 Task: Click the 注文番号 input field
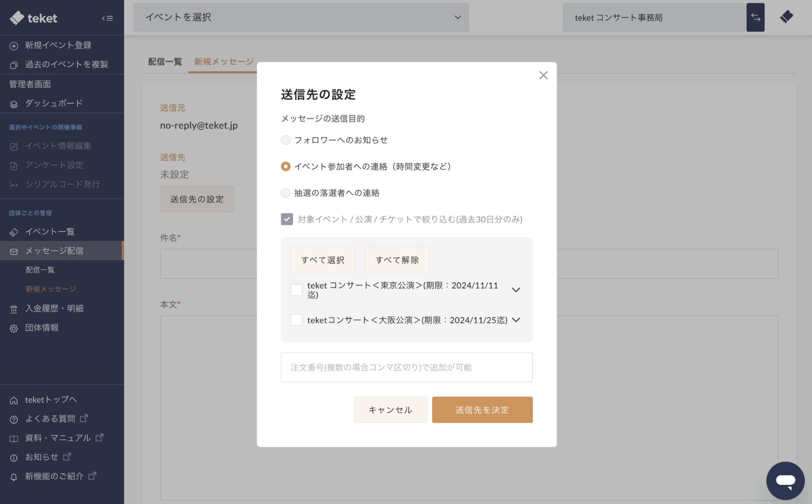coord(407,367)
